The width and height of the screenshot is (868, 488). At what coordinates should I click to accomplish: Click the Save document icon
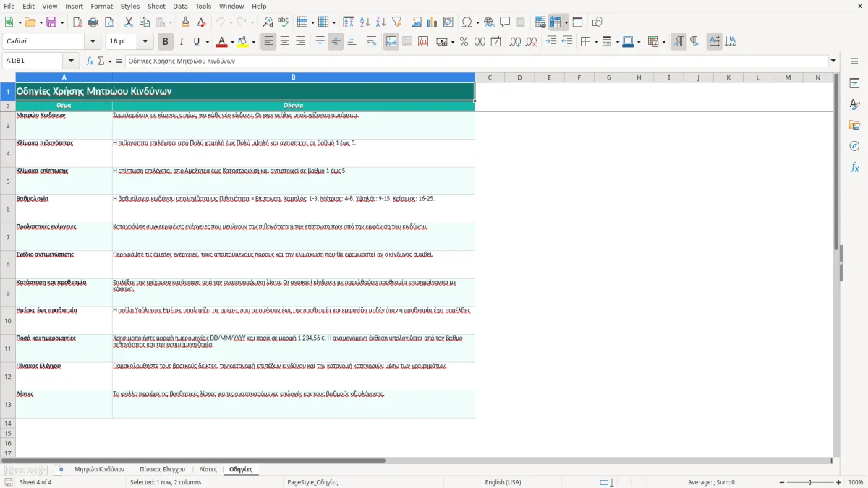[x=51, y=22]
